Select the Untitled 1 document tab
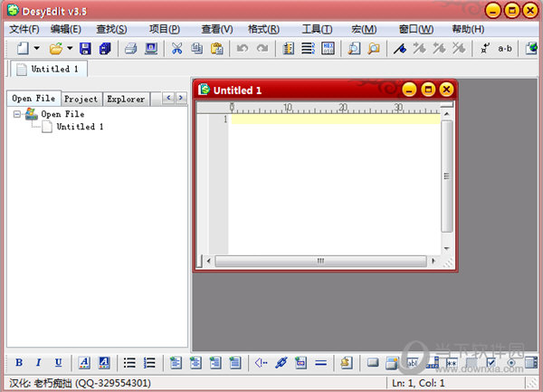 pyautogui.click(x=49, y=69)
